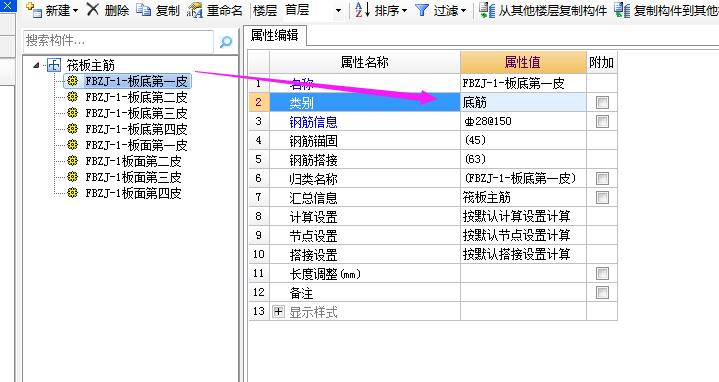Click gear icon of FBZJ-1-板底第一皮
The width and height of the screenshot is (719, 382).
(x=72, y=81)
